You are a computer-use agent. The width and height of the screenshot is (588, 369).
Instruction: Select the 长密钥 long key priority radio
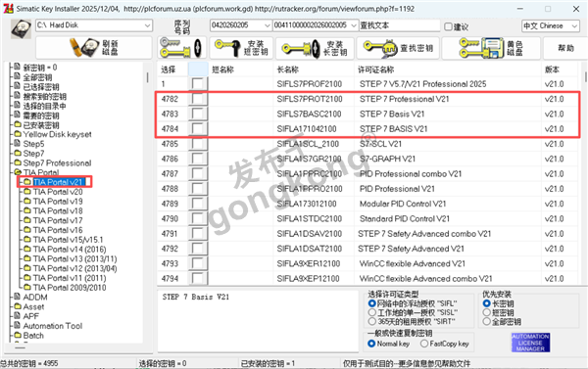click(487, 303)
